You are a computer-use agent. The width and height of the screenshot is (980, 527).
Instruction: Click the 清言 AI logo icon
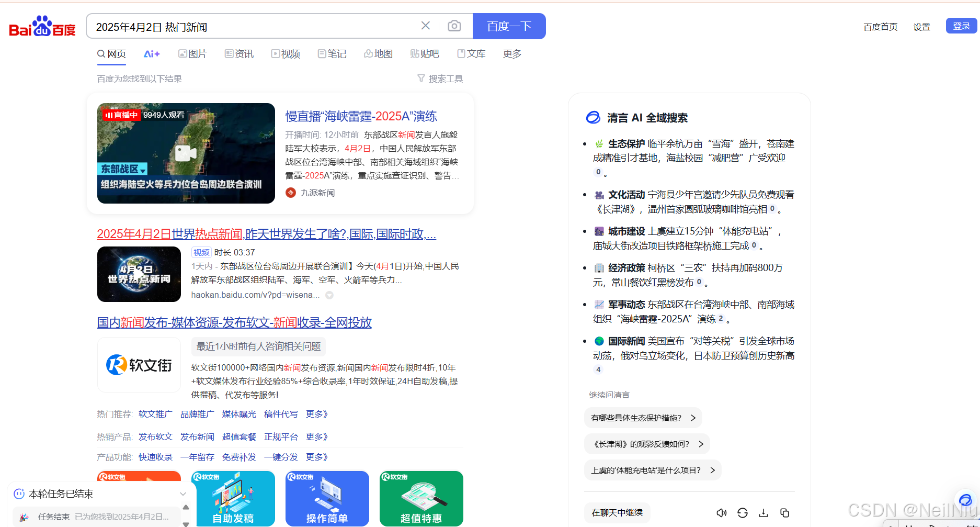pos(593,117)
